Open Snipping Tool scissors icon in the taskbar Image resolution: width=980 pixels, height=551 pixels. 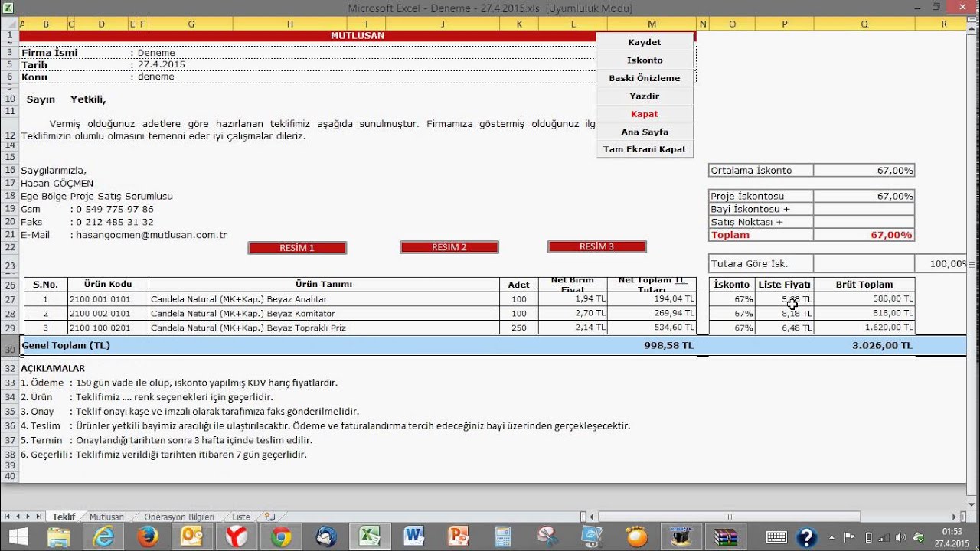[x=547, y=537]
